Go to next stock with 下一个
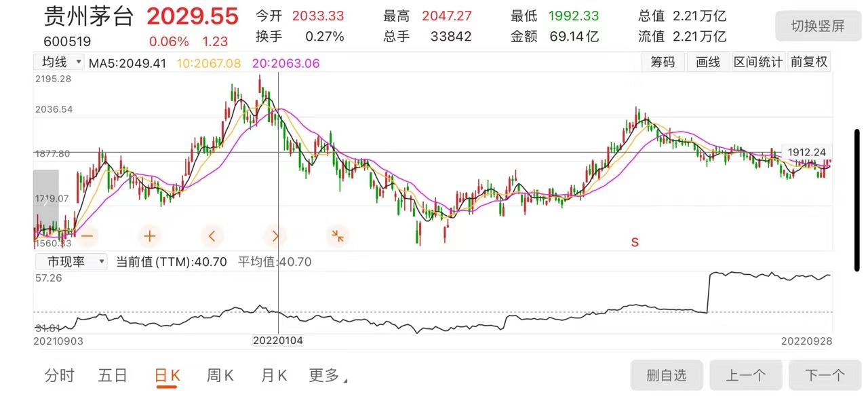868x401 pixels. pos(824,375)
